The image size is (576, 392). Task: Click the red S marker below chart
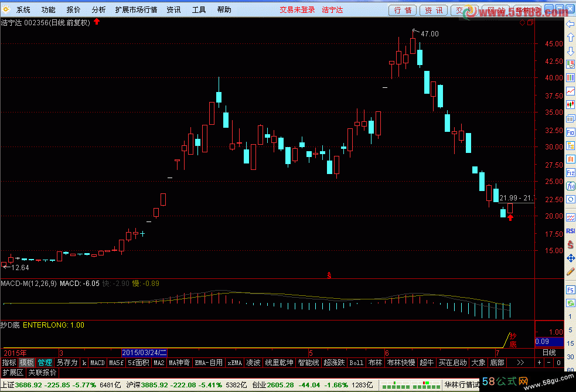[x=329, y=275]
